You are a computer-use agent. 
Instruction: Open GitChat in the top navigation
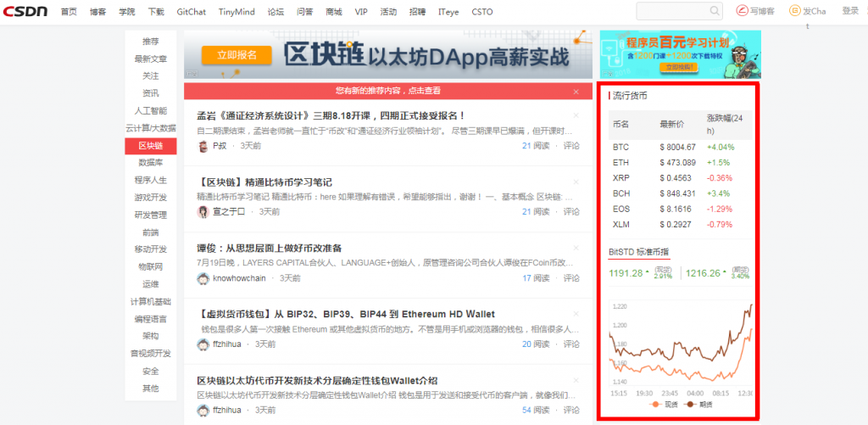coord(192,12)
